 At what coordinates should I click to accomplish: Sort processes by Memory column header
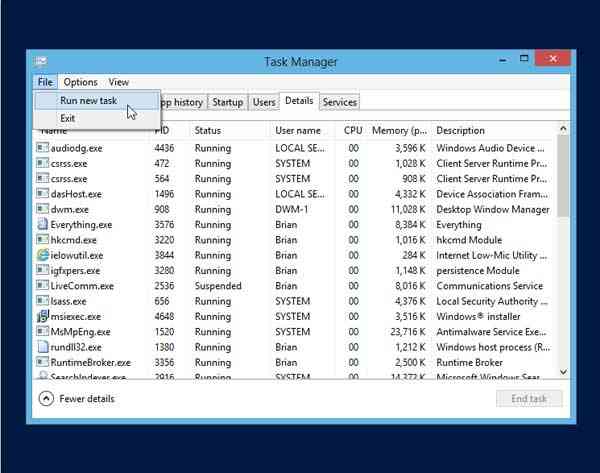click(398, 131)
